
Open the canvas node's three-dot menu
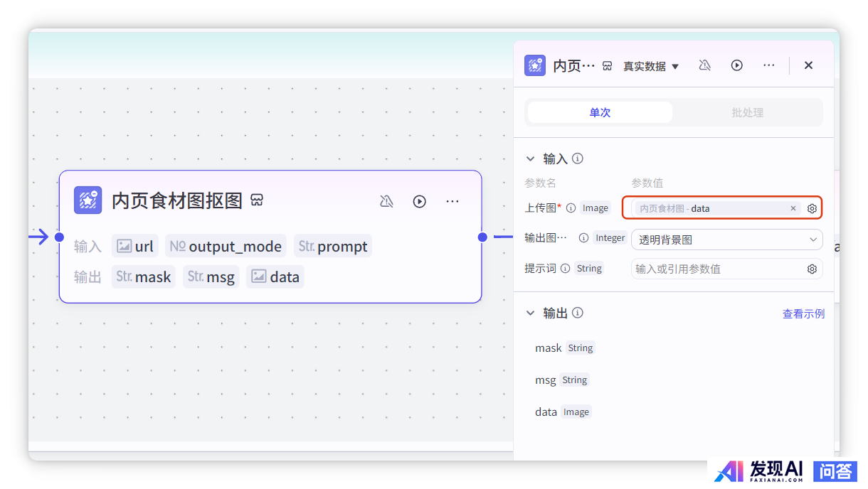(x=452, y=201)
